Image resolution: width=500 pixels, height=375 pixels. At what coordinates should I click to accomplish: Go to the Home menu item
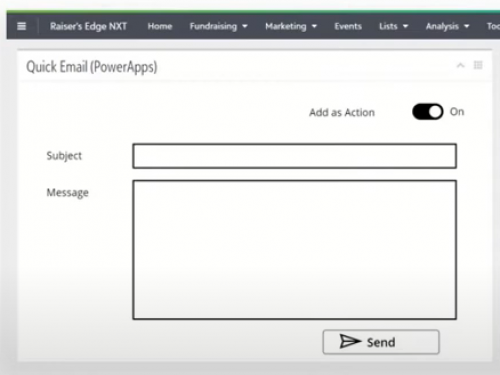pos(160,26)
